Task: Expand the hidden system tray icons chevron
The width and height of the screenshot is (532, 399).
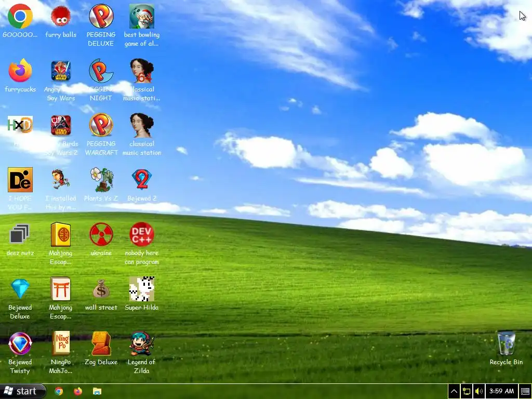Action: tap(454, 392)
